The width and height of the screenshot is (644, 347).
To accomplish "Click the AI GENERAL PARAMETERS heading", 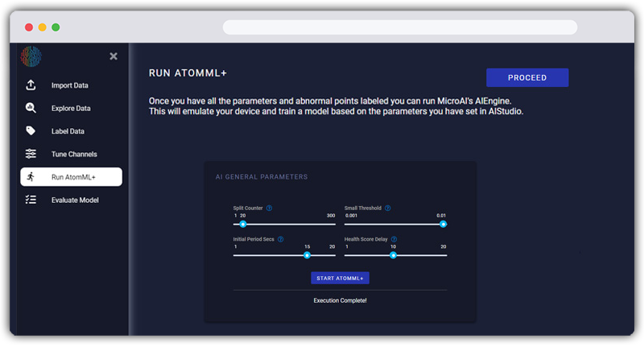I will click(262, 177).
